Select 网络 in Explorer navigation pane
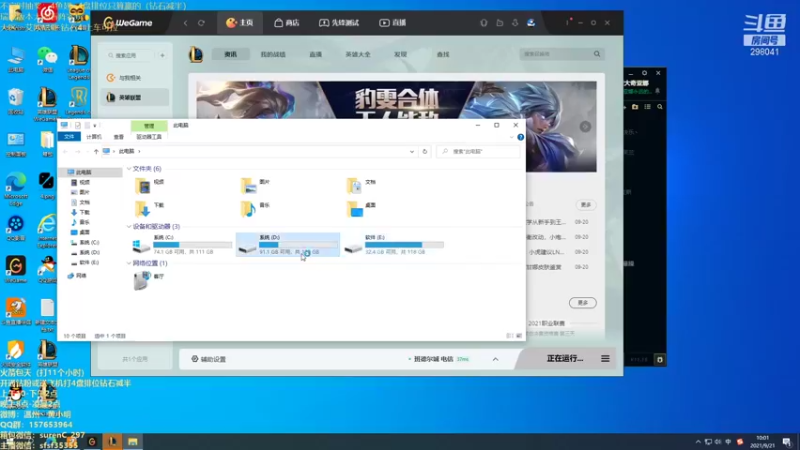800x450 pixels. 77,276
